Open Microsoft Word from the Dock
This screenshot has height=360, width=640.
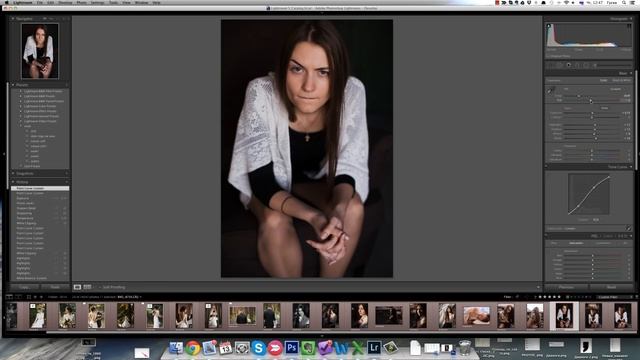(x=341, y=348)
